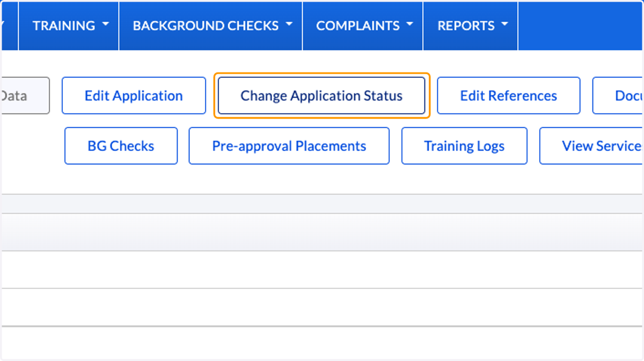
Task: Expand the REPORTS dropdown caret
Action: [x=504, y=25]
